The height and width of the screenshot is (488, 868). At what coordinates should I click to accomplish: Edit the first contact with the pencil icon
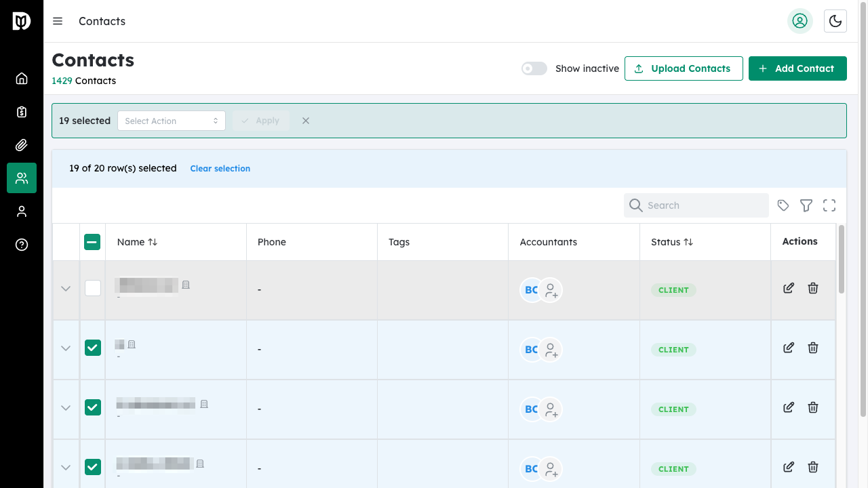coord(789,288)
